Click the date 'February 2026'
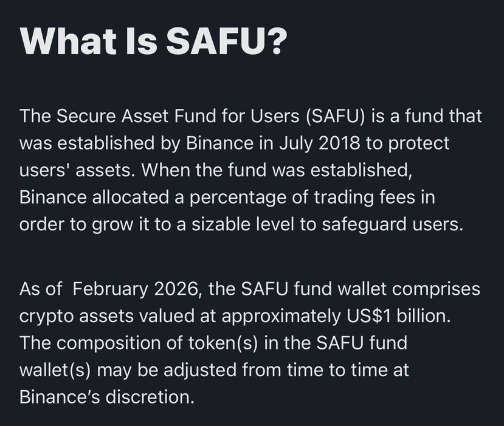504x426 pixels. pos(135,289)
